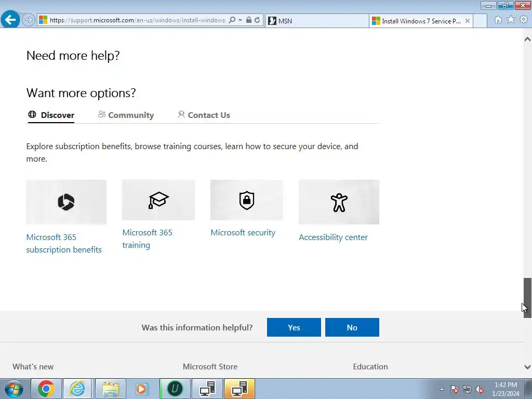Open the browser Home icon
Screen dimensions: 532x399
pyautogui.click(x=498, y=20)
